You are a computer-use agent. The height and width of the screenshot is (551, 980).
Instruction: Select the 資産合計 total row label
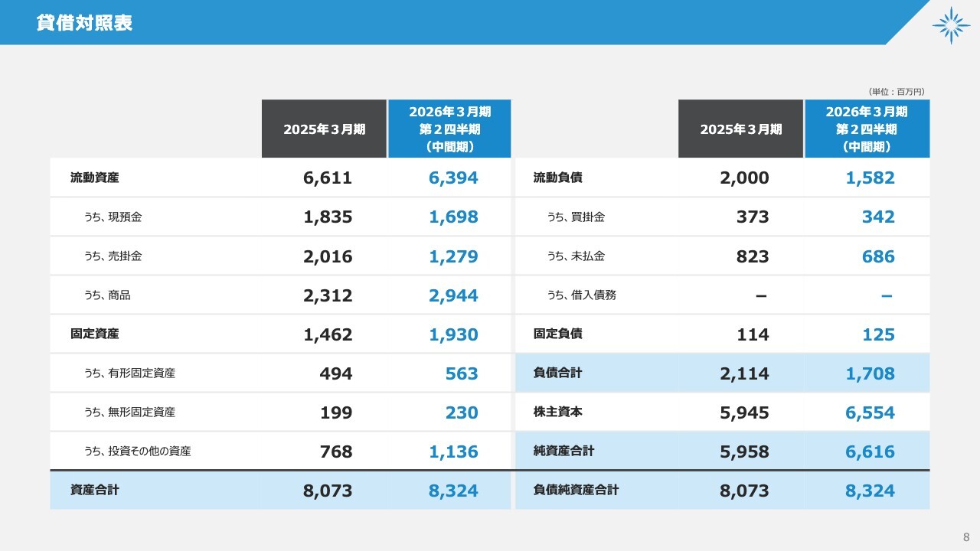(95, 491)
